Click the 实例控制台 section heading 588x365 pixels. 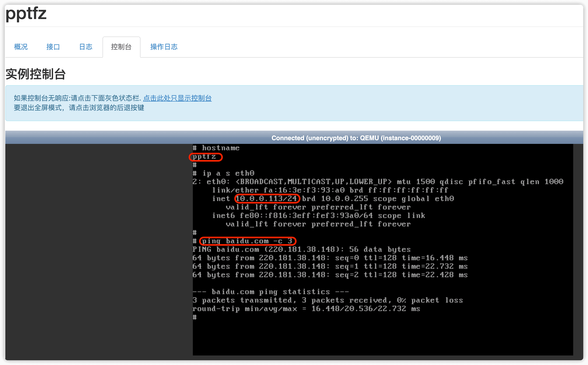36,74
